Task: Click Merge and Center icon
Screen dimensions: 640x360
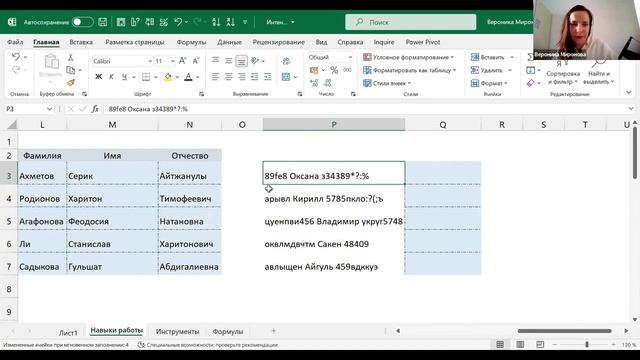Action: 286,77
